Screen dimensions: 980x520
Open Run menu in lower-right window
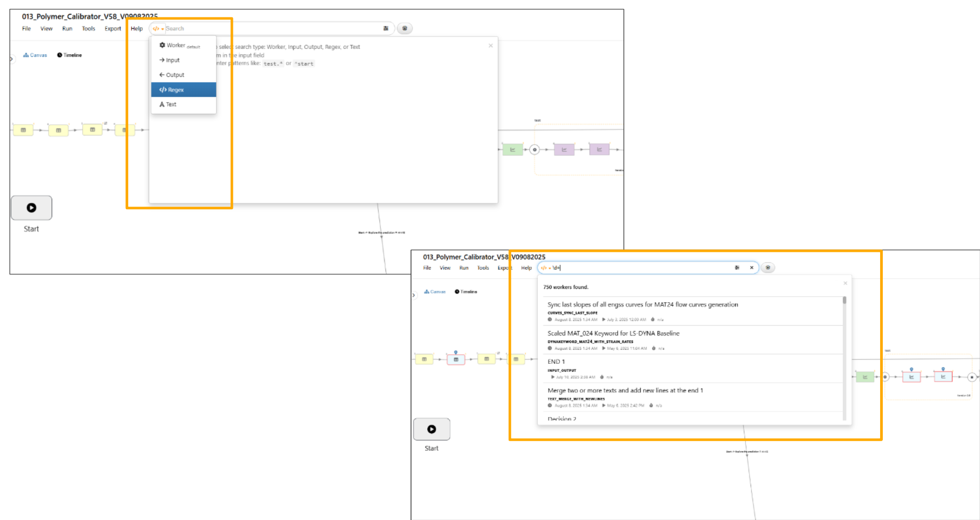tap(464, 268)
